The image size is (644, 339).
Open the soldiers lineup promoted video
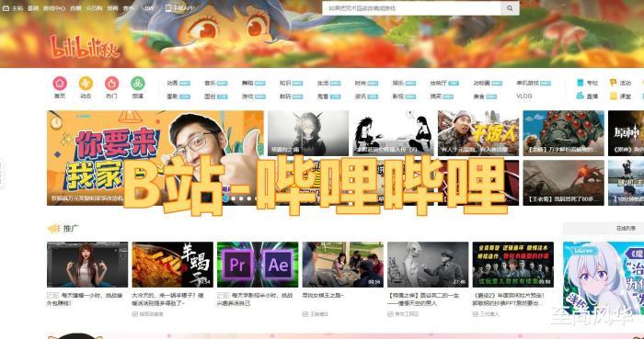(x=513, y=265)
